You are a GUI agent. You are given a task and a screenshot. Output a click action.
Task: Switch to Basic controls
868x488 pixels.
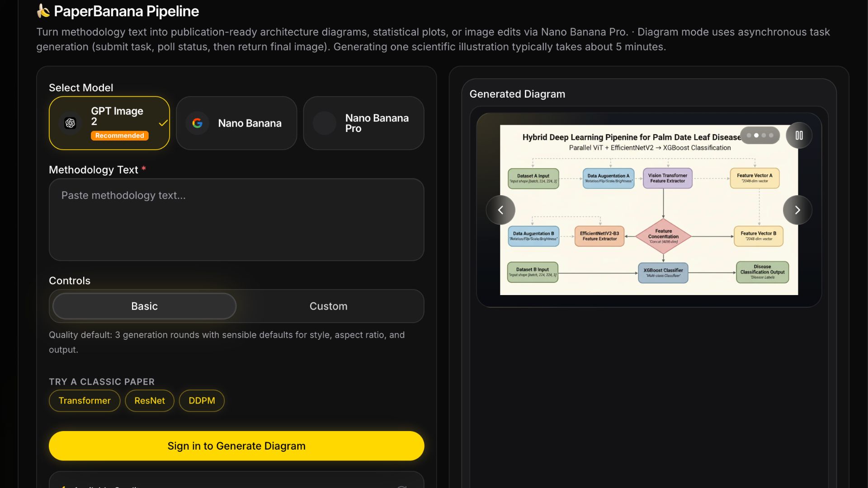pos(145,306)
